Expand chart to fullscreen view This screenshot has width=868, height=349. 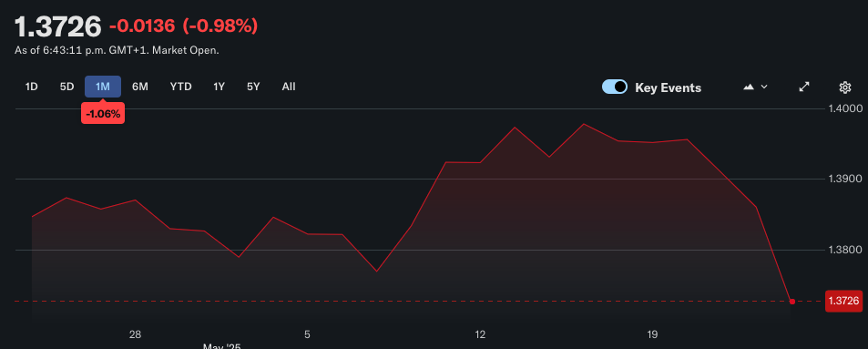pos(804,87)
